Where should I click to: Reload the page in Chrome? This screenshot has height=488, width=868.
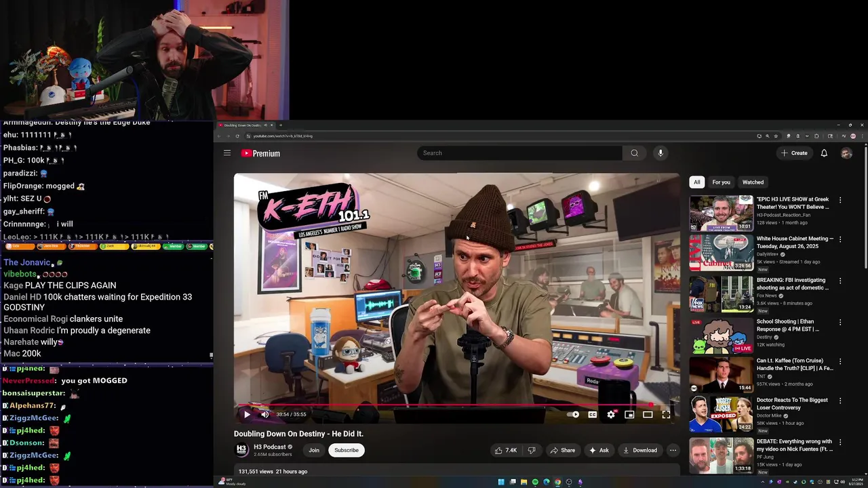pyautogui.click(x=237, y=136)
